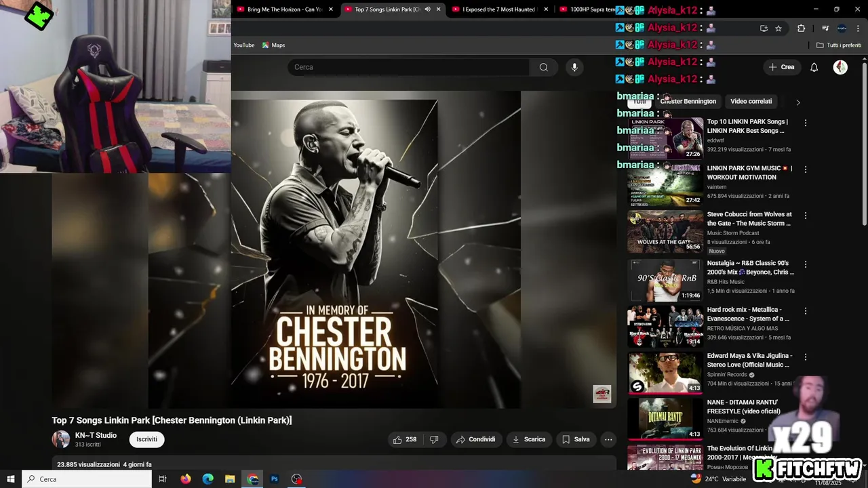Open options for Edward Maya Stereo Love
868x488 pixels.
coord(806,357)
